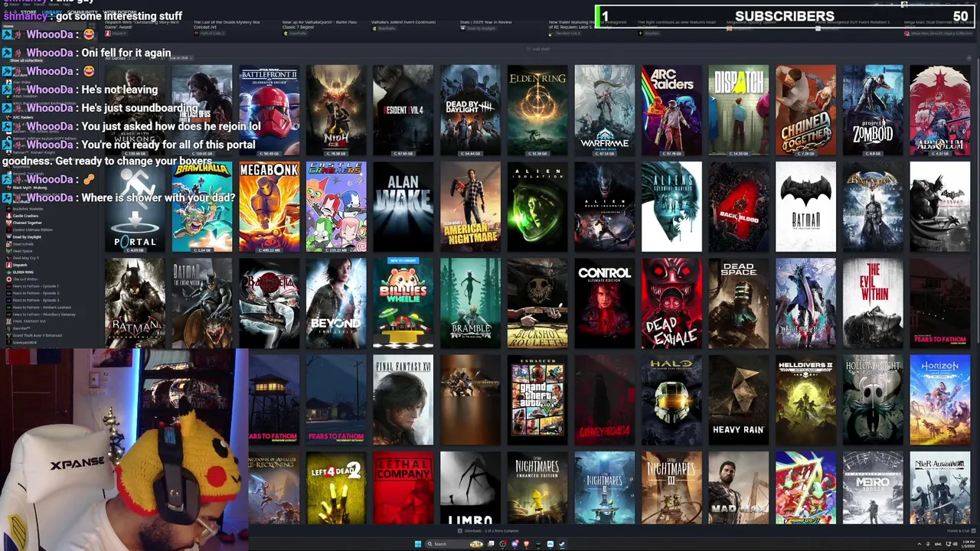Open the Task View taskbar icon

click(491, 544)
